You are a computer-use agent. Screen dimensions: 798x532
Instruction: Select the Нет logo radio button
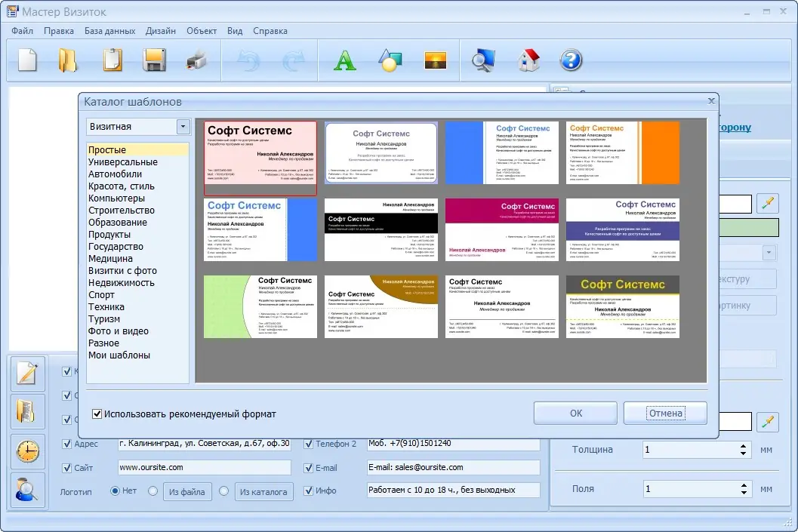115,490
